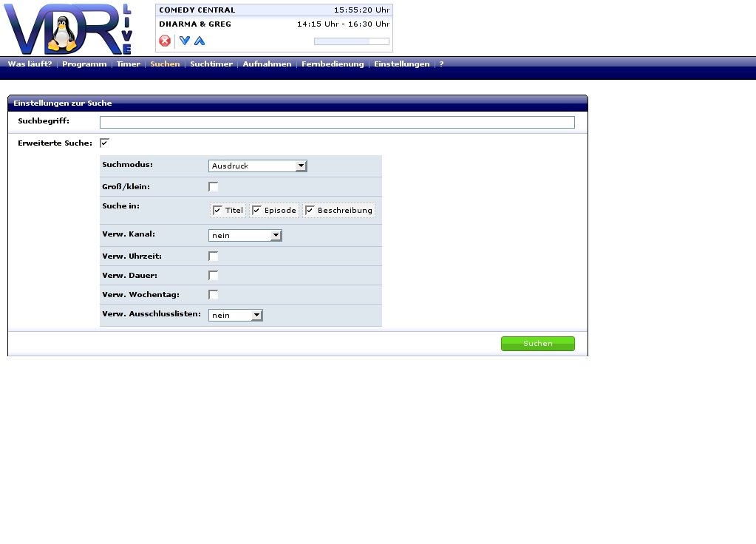Click the programme progress bar
Screen dimensions: 756x544
(x=351, y=41)
